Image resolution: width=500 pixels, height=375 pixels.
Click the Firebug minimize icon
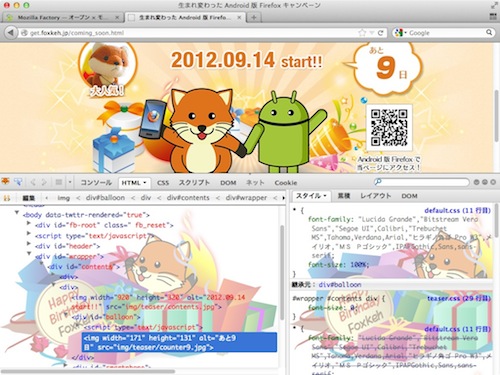coord(477,182)
